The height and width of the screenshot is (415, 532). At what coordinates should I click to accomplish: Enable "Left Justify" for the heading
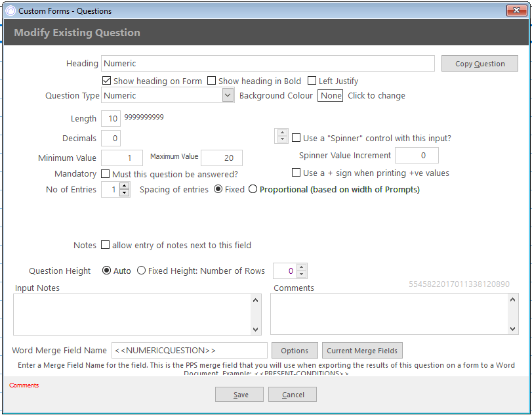coord(312,81)
